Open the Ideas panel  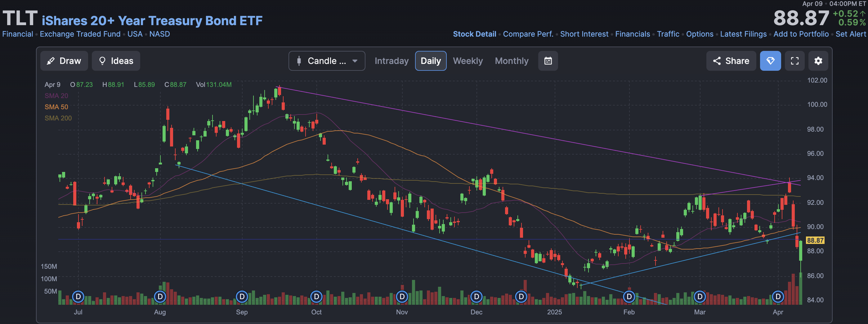point(116,61)
